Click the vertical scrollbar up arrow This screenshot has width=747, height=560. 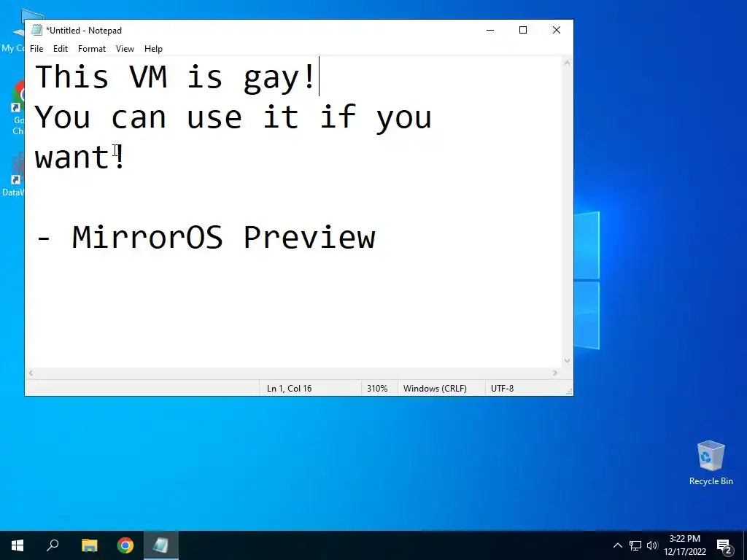click(x=567, y=63)
